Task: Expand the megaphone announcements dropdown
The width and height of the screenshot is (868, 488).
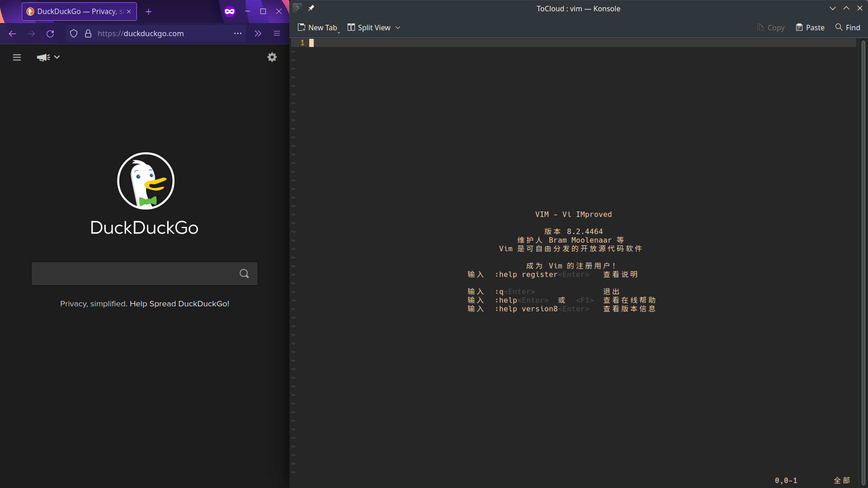Action: click(x=48, y=57)
